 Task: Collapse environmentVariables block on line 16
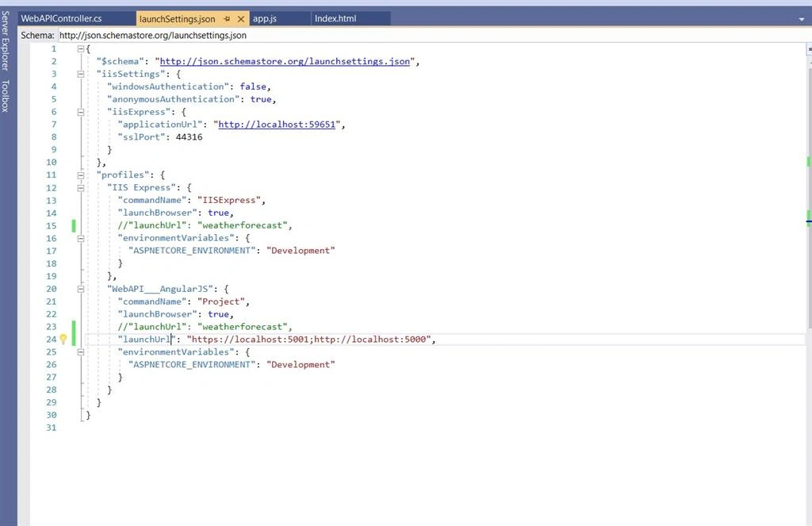coord(81,238)
